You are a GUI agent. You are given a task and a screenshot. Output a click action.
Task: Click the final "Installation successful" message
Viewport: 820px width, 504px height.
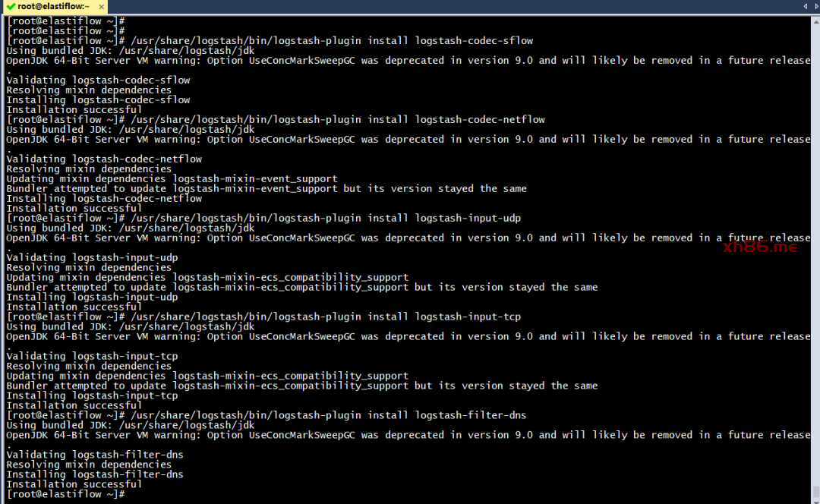point(74,484)
